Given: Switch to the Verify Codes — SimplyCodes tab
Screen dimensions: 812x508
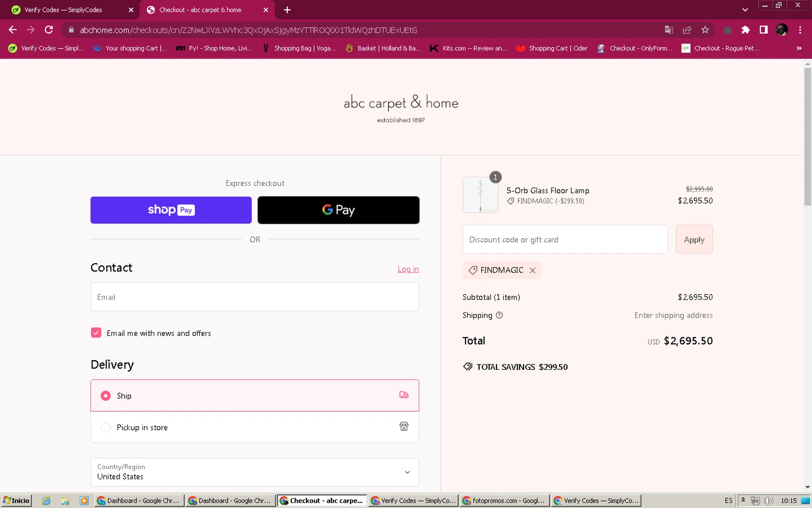Looking at the screenshot, I should coord(70,10).
